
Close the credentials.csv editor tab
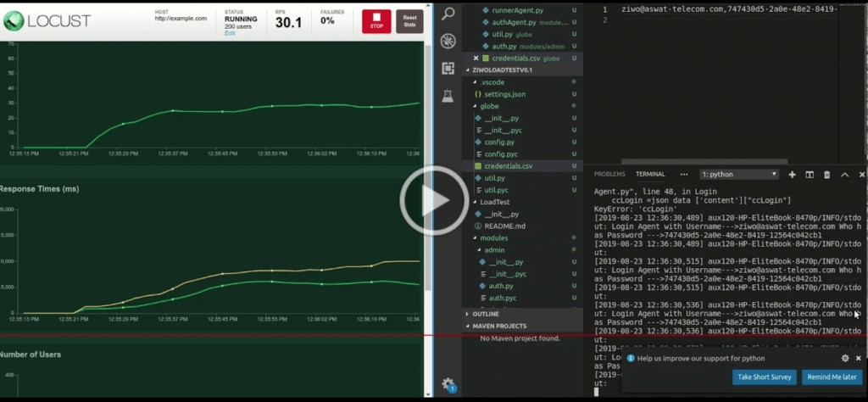coord(476,59)
